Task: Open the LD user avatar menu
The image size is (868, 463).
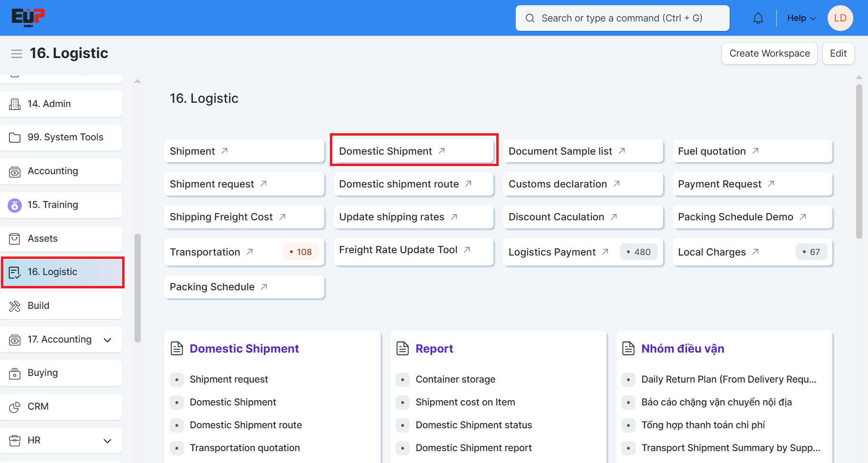Action: click(840, 18)
